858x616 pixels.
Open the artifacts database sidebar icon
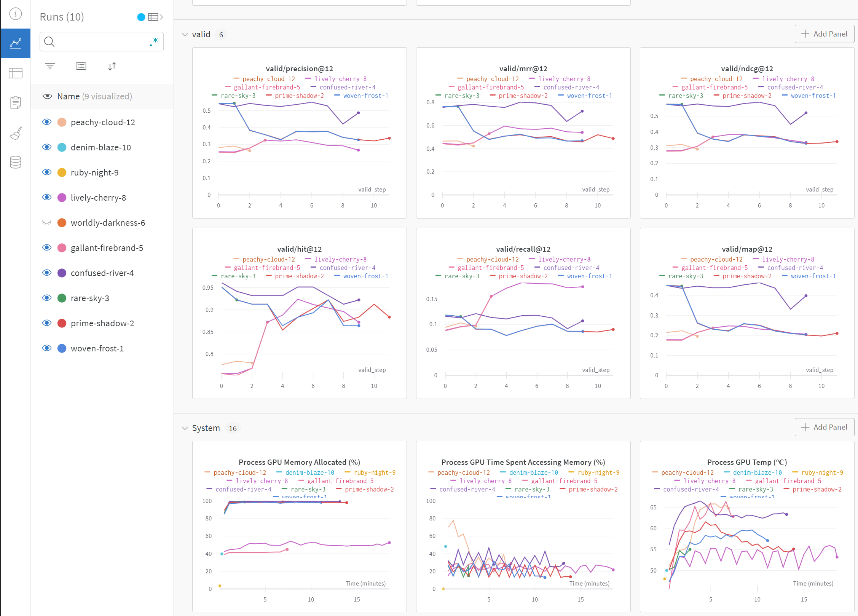pos(15,162)
